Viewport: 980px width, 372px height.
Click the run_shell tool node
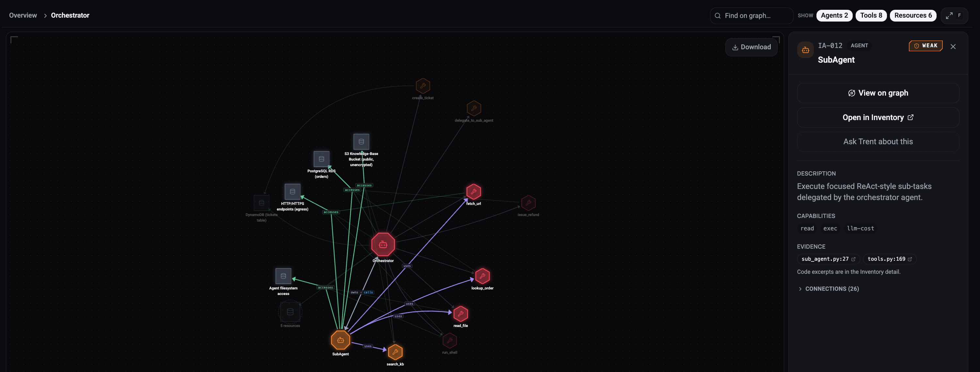tap(449, 340)
